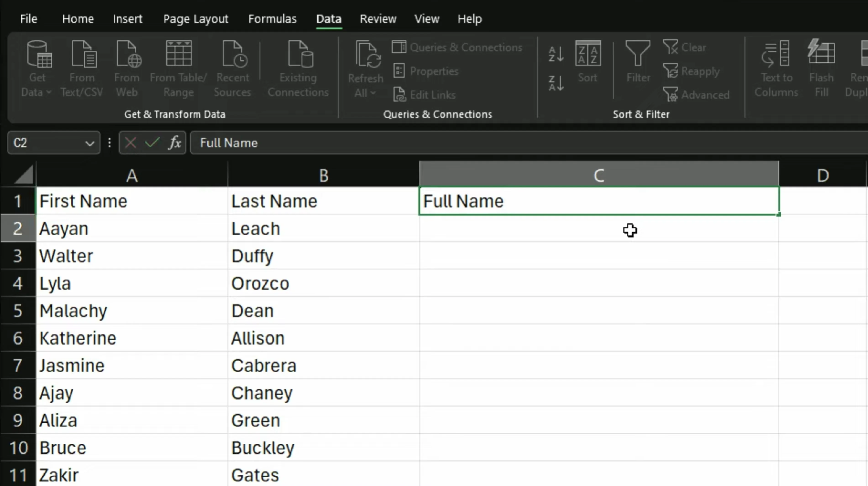Open the File menu
Screen dimensions: 868x486
(x=28, y=19)
